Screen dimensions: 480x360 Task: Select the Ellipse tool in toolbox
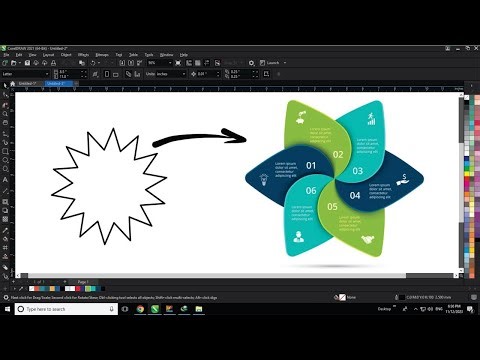tap(5, 160)
